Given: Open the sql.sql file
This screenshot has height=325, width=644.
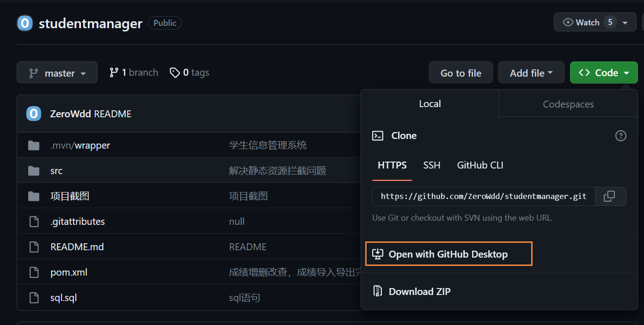Looking at the screenshot, I should (x=63, y=298).
